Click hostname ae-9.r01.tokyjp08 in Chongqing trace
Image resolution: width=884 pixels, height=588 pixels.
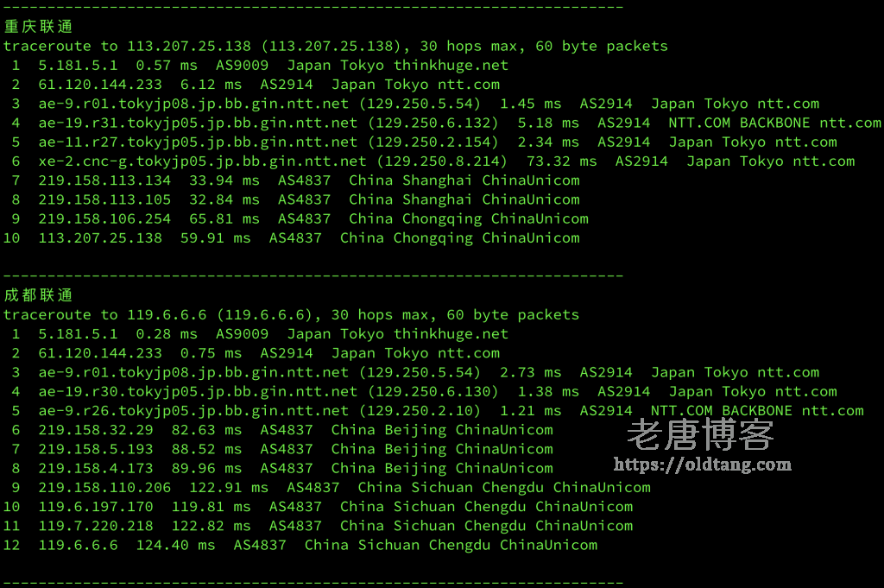(193, 104)
